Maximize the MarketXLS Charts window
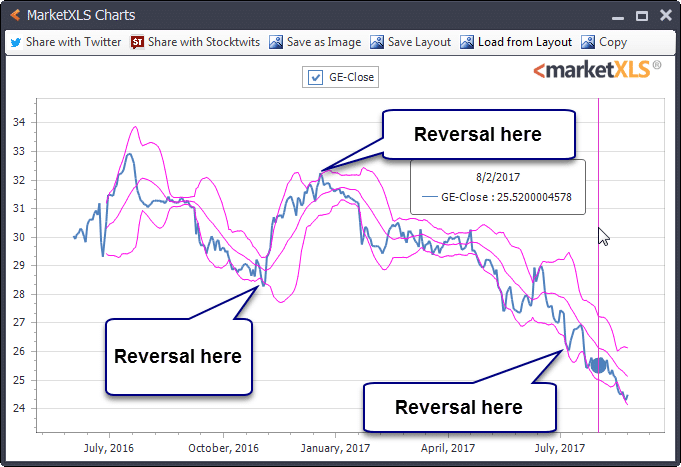The height and width of the screenshot is (467, 681). (x=642, y=16)
